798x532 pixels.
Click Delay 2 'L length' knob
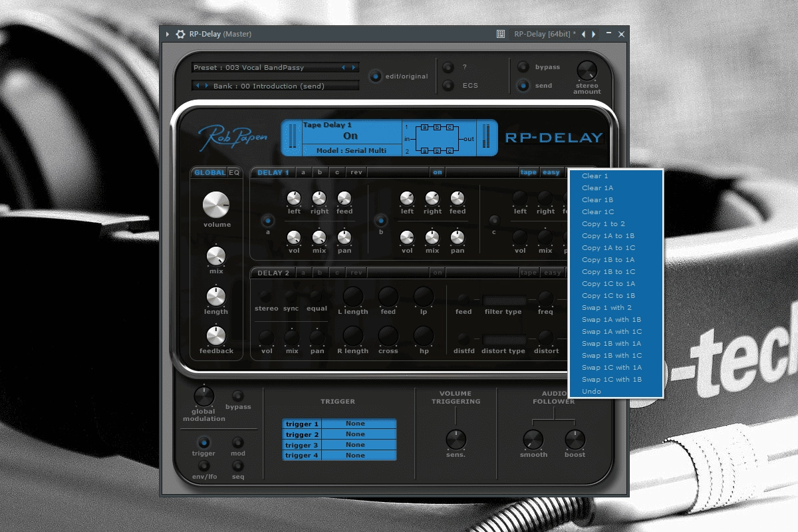click(352, 297)
